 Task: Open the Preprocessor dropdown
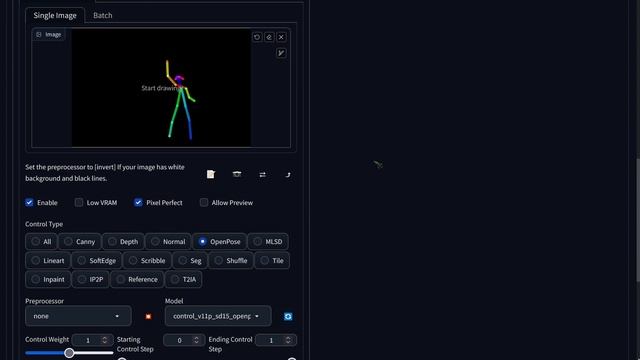[78, 316]
